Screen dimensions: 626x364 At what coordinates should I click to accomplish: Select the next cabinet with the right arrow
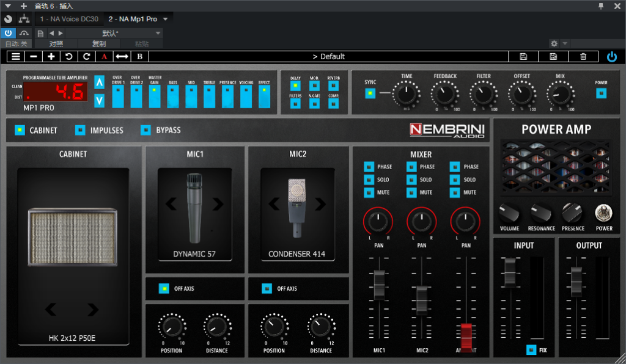(x=93, y=309)
